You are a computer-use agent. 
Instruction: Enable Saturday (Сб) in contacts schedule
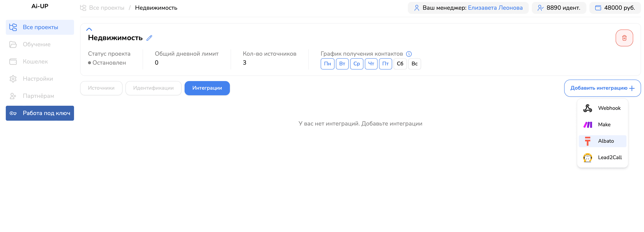coord(400,64)
